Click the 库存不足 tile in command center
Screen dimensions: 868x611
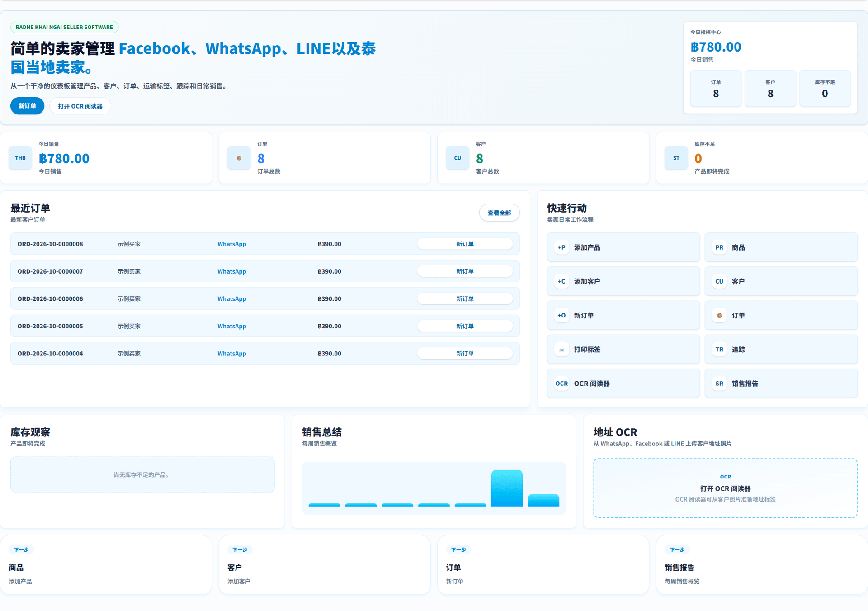(825, 89)
